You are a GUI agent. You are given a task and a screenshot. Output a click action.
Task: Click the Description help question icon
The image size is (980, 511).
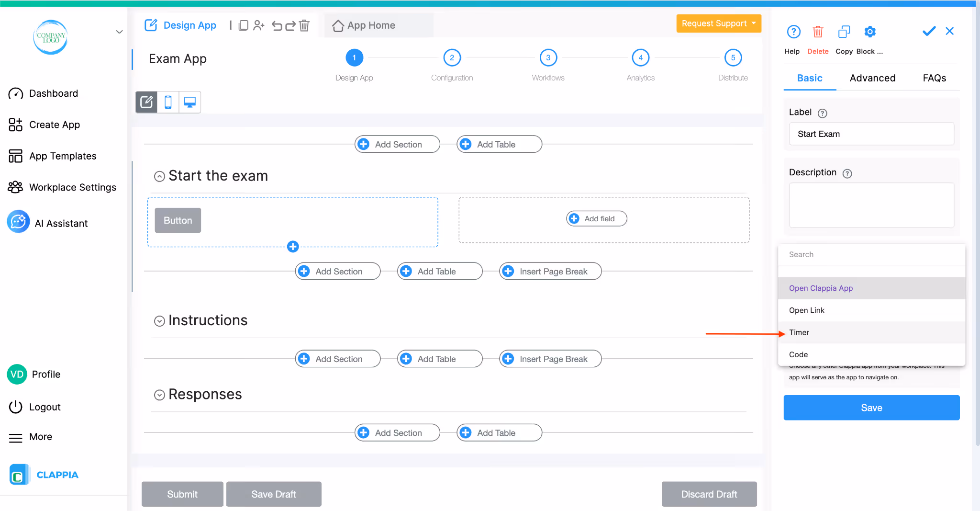click(847, 173)
